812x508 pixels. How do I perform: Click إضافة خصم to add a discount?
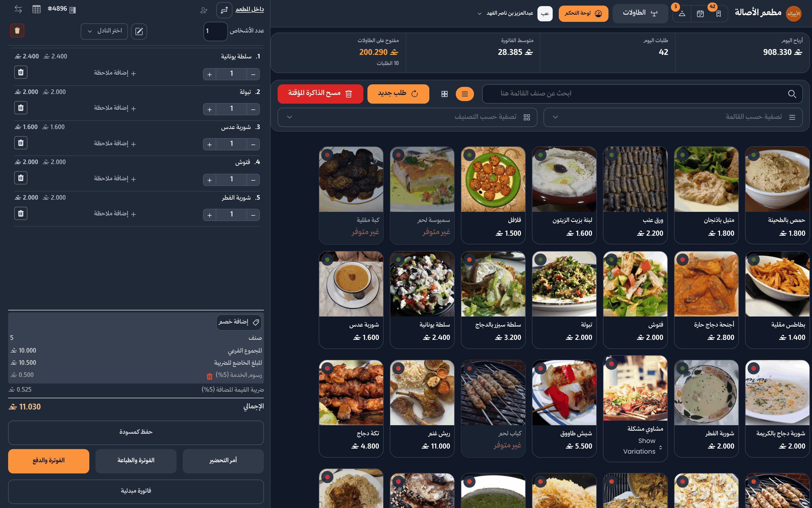[x=239, y=322]
